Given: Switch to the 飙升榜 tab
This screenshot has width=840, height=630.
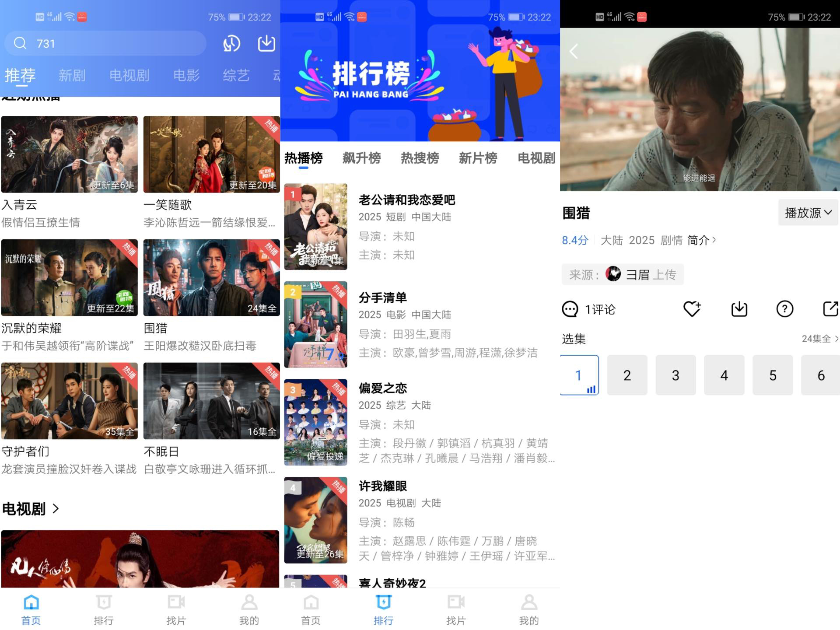Looking at the screenshot, I should pyautogui.click(x=361, y=158).
